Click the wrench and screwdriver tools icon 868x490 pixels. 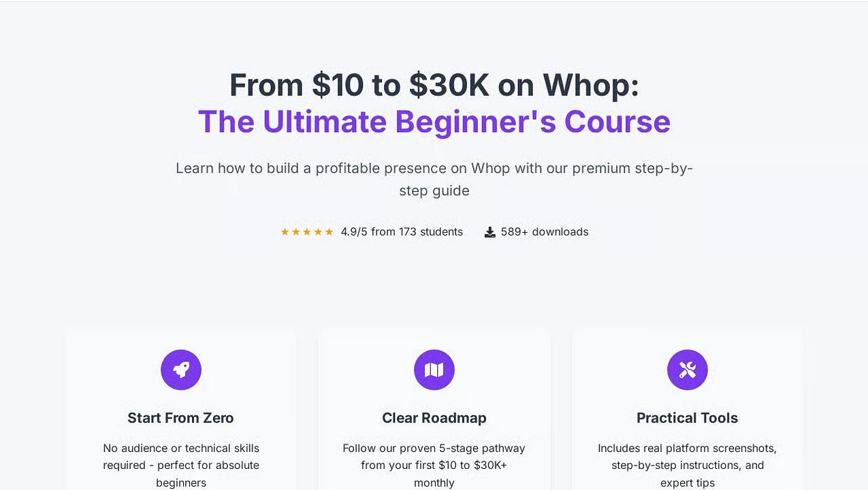pyautogui.click(x=688, y=370)
